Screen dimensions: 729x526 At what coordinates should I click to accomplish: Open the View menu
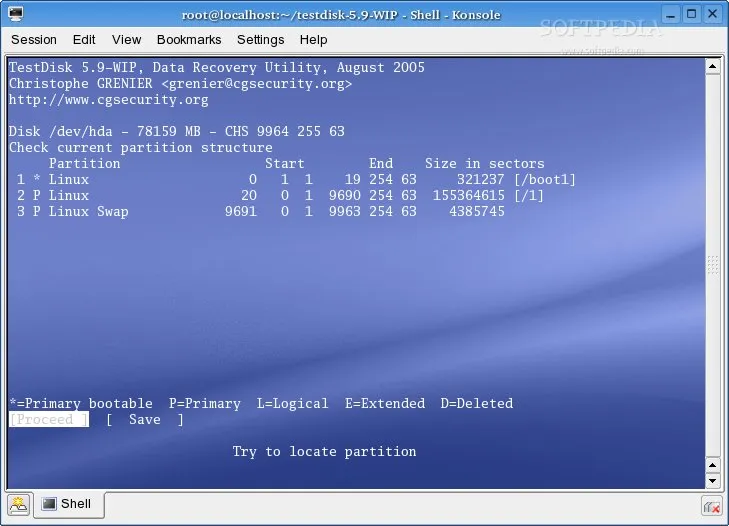pyautogui.click(x=126, y=39)
